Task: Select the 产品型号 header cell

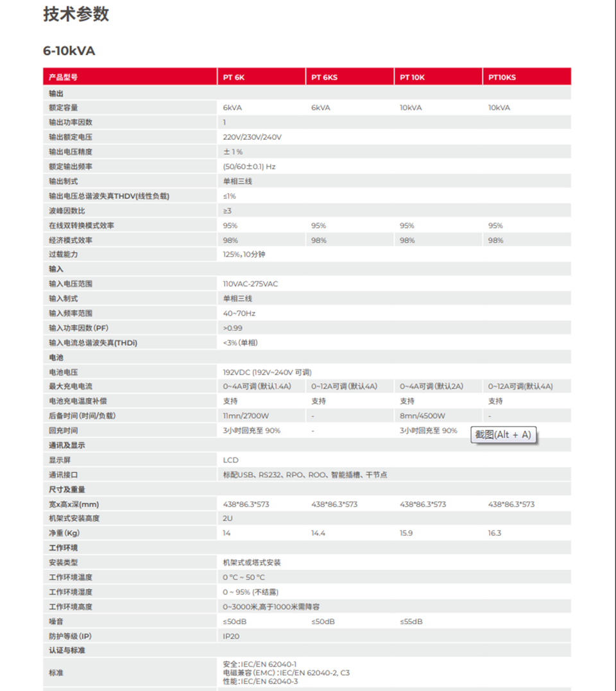Action: [x=64, y=77]
